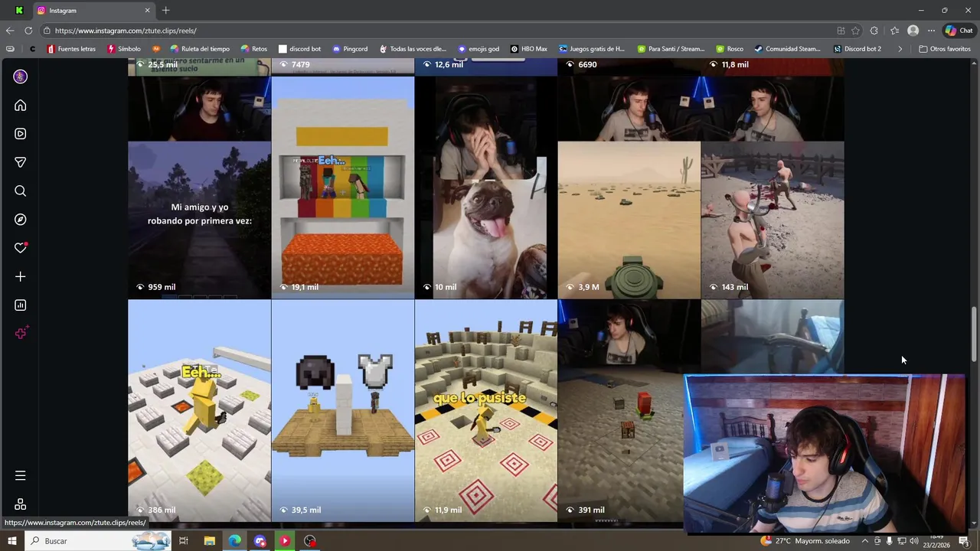Expand bookmarks overflow chevron
The width and height of the screenshot is (980, 551).
(x=900, y=49)
